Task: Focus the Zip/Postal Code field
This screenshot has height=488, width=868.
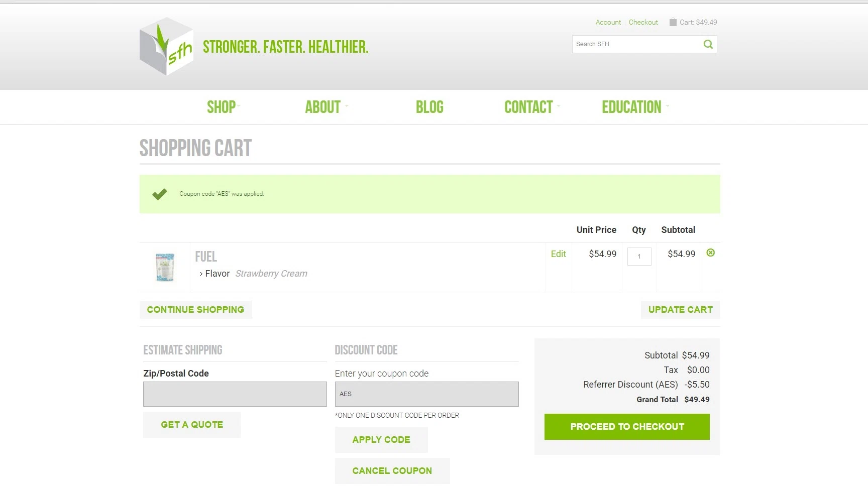Action: click(235, 394)
